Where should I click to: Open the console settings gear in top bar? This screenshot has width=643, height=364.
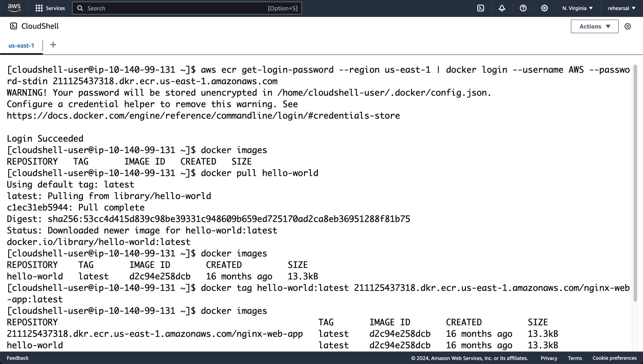coord(544,8)
